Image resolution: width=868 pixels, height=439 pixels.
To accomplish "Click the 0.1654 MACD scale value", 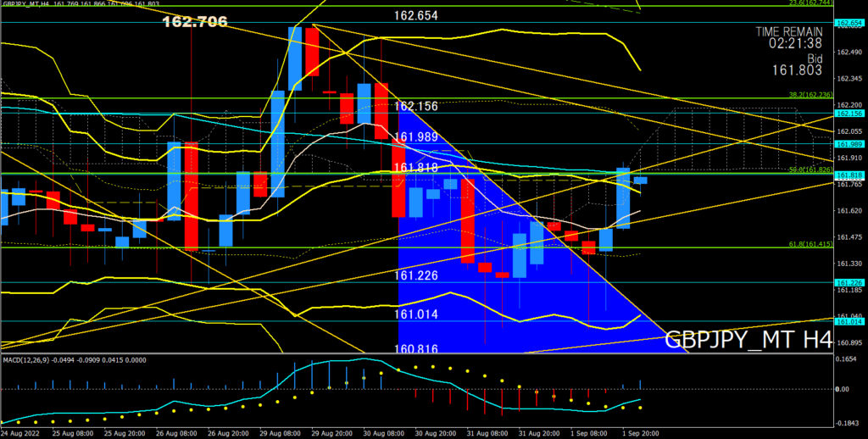I will pos(846,359).
